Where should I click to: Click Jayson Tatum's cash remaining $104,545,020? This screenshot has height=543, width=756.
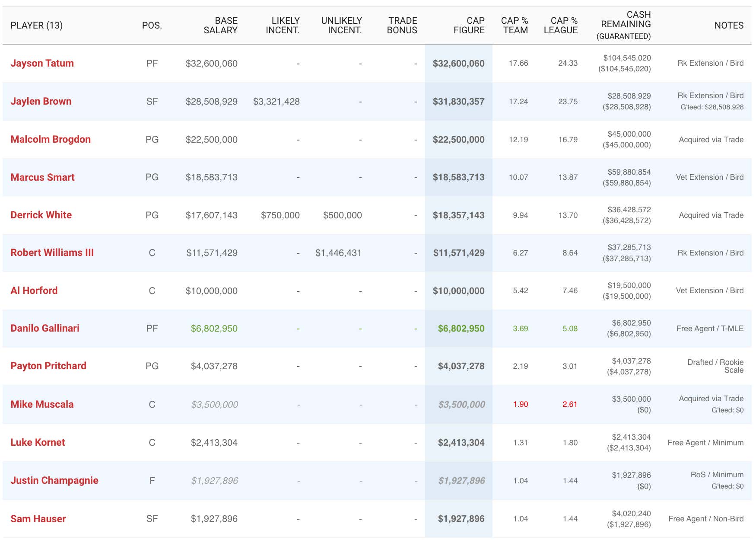coord(627,58)
